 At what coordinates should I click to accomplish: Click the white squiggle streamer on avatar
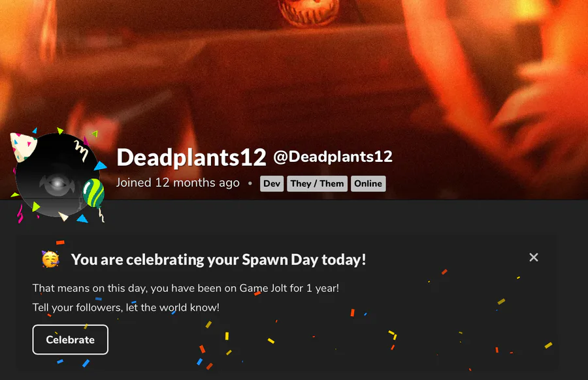tap(82, 150)
